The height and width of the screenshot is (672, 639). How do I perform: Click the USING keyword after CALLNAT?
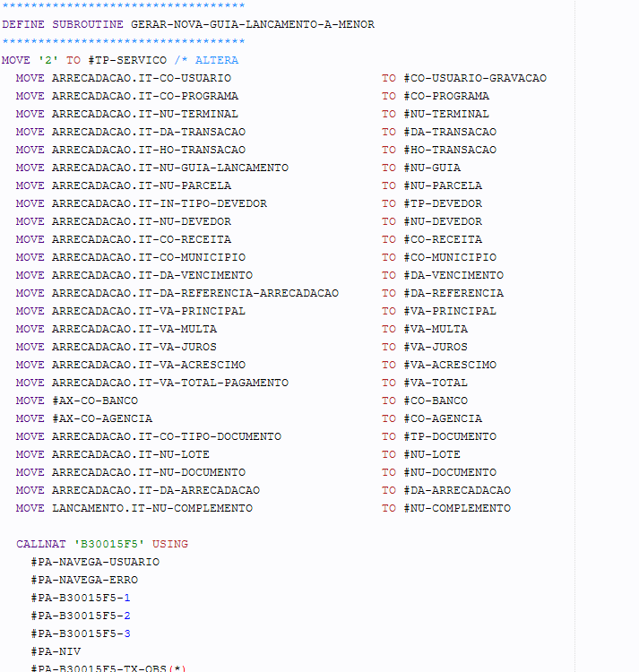169,544
